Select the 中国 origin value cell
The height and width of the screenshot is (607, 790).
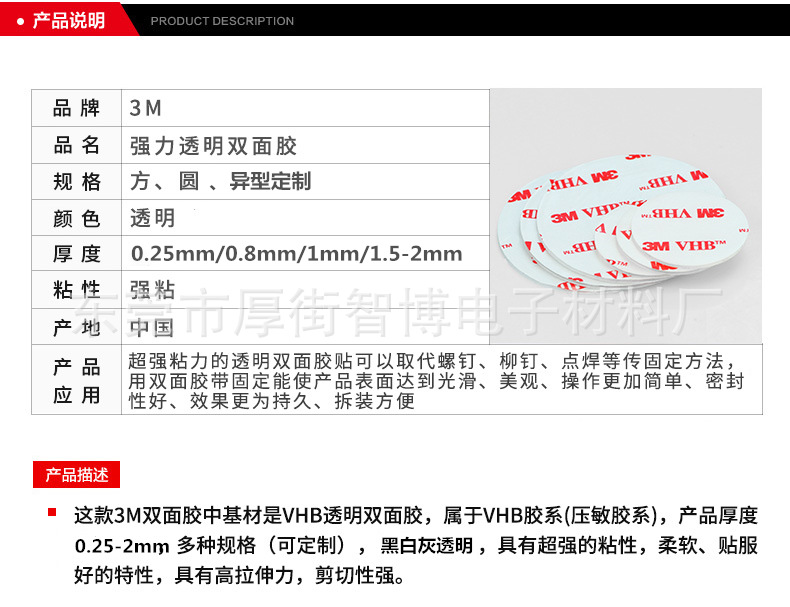click(x=305, y=327)
